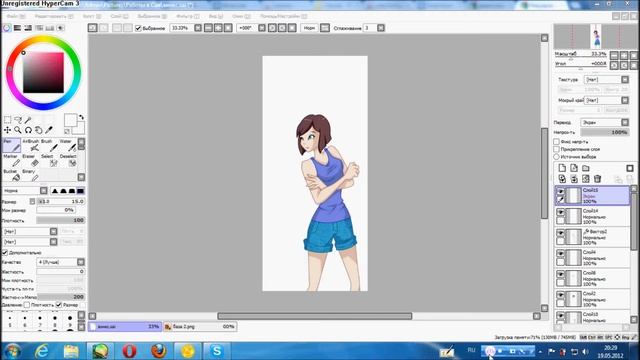Select the Brush tool
The height and width of the screenshot is (360, 640).
pos(49,145)
